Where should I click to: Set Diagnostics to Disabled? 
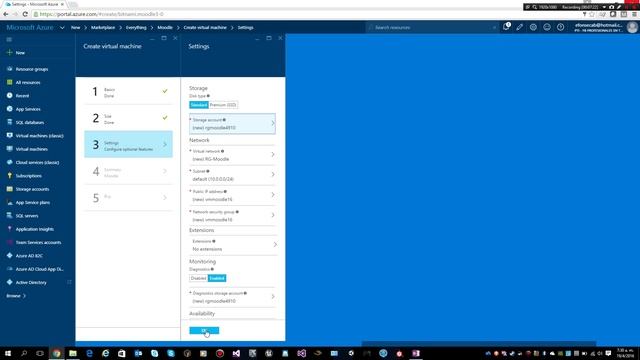[198, 278]
